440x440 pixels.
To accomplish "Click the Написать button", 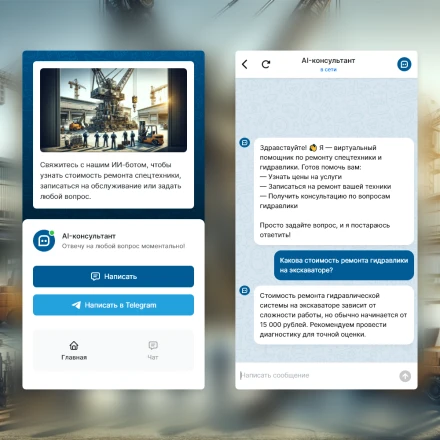I will coord(113,276).
